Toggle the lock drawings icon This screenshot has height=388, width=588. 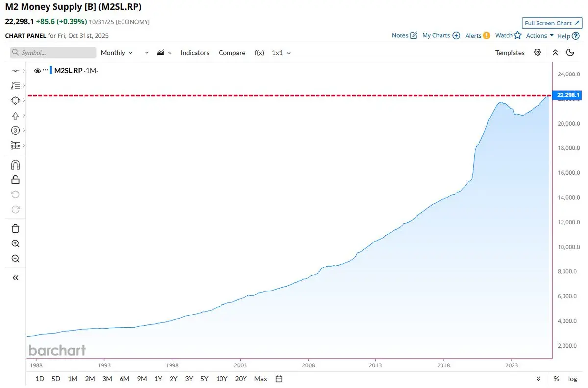(15, 179)
